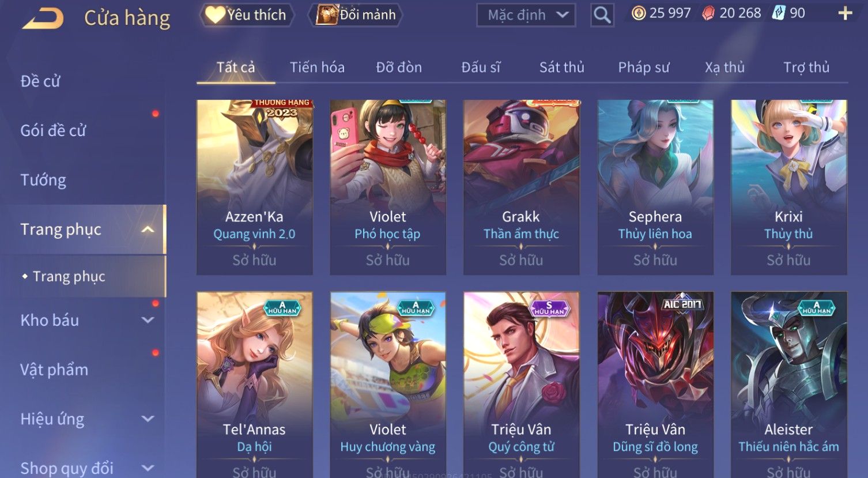Tap the gold coin balance icon
This screenshot has width=868, height=478.
coord(639,13)
